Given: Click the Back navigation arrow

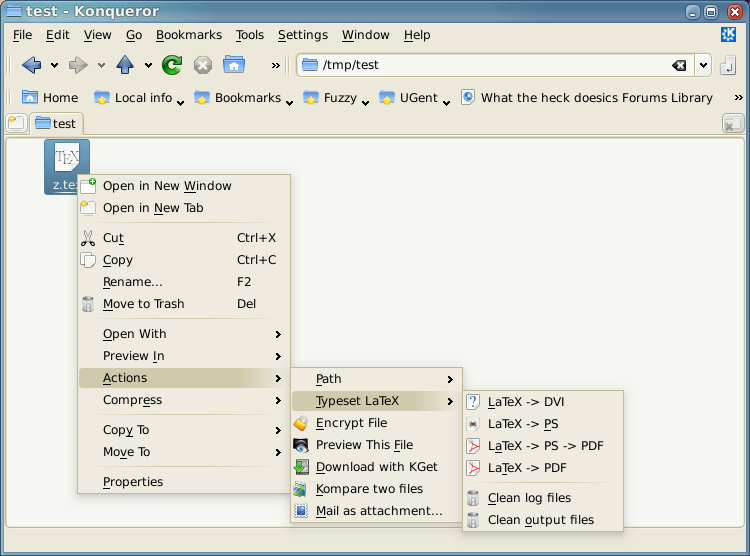Looking at the screenshot, I should (x=32, y=65).
